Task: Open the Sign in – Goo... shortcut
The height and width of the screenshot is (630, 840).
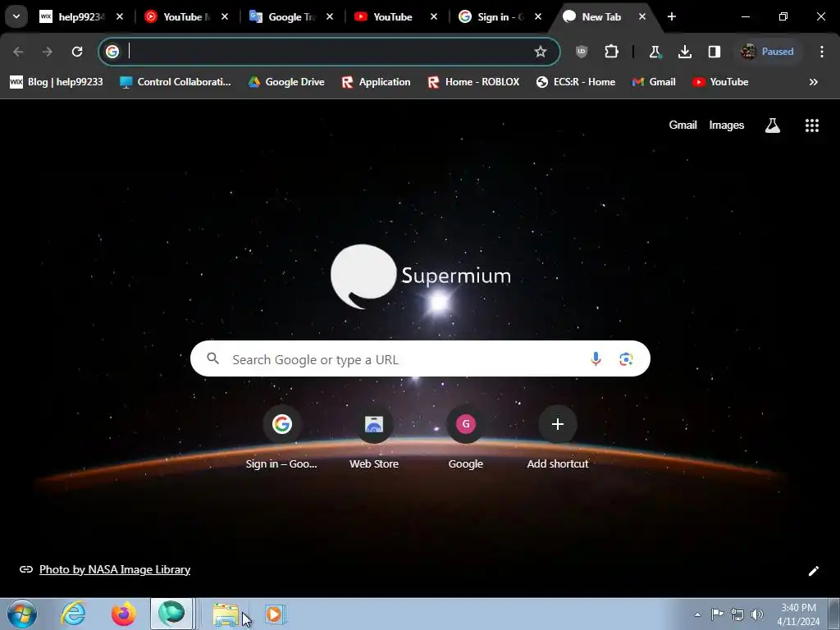Action: pyautogui.click(x=282, y=440)
